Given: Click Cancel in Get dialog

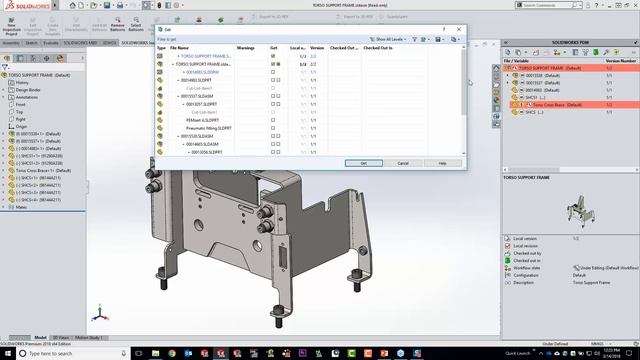Looking at the screenshot, I should pos(403,163).
